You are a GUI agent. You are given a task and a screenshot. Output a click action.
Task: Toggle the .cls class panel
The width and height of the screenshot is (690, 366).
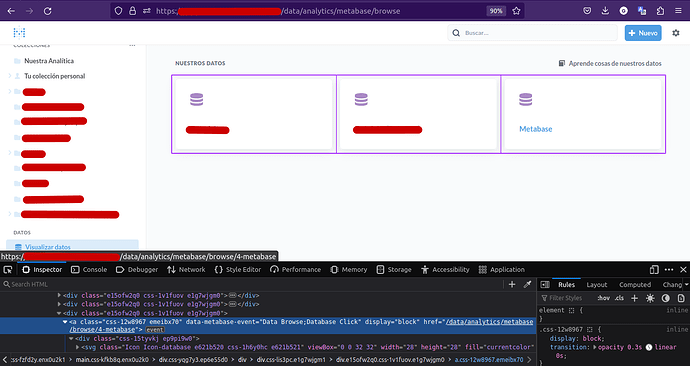click(x=619, y=298)
